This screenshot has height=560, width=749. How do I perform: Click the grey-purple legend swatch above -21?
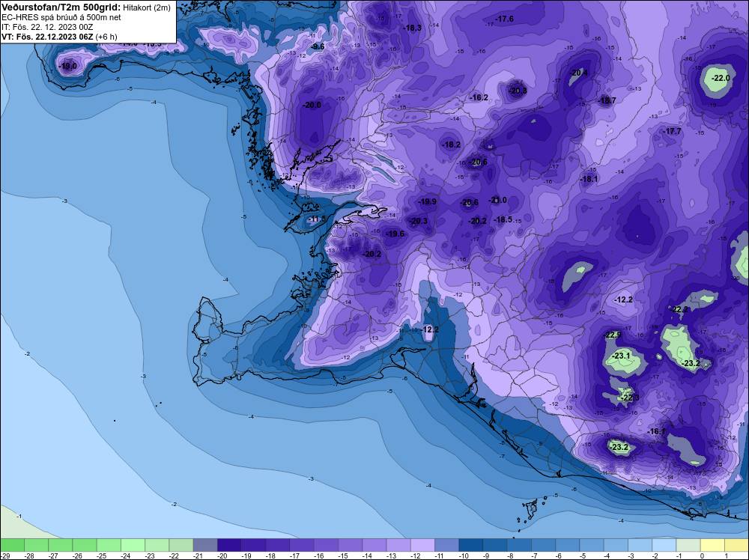(205, 545)
